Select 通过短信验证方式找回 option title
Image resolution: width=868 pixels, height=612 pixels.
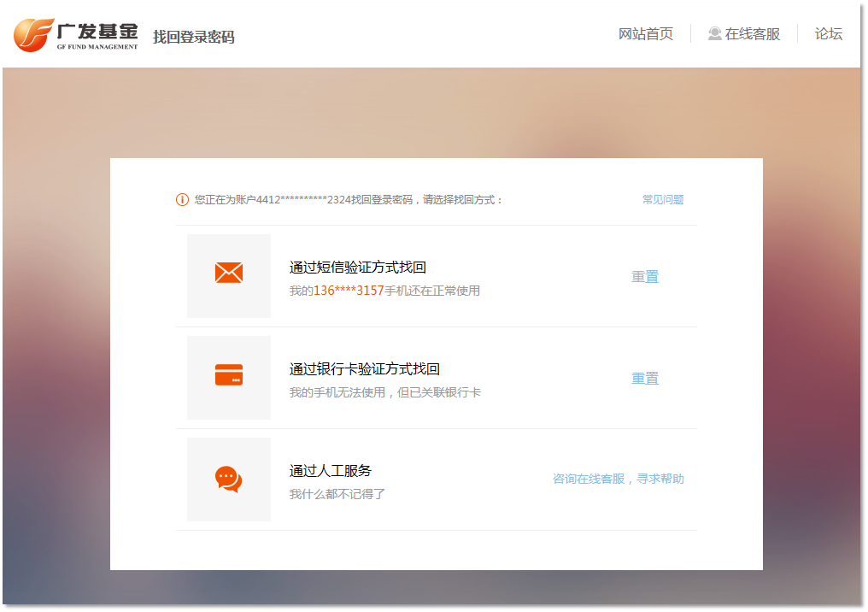pyautogui.click(x=357, y=268)
